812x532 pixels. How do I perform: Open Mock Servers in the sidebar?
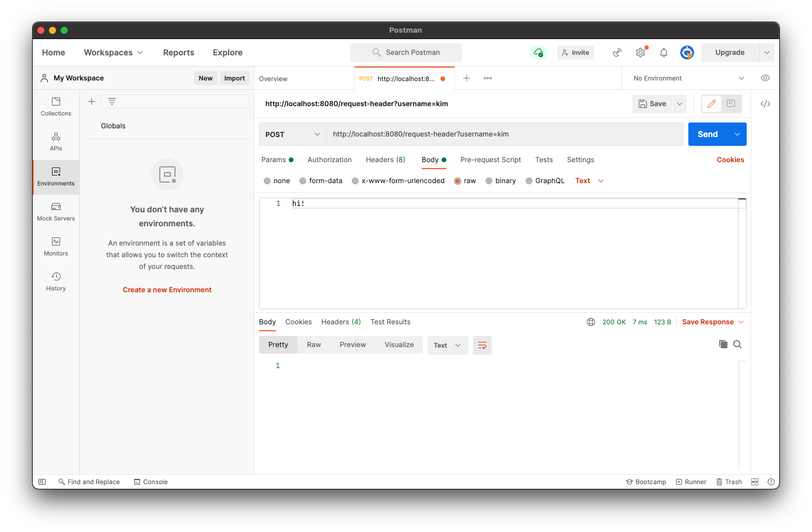click(x=56, y=212)
